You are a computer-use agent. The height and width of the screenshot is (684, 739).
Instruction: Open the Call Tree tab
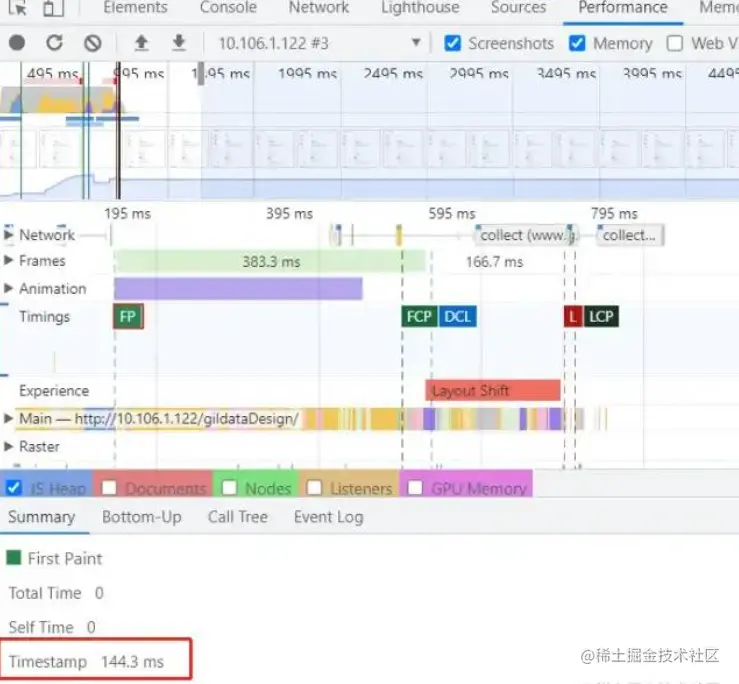tap(238, 517)
